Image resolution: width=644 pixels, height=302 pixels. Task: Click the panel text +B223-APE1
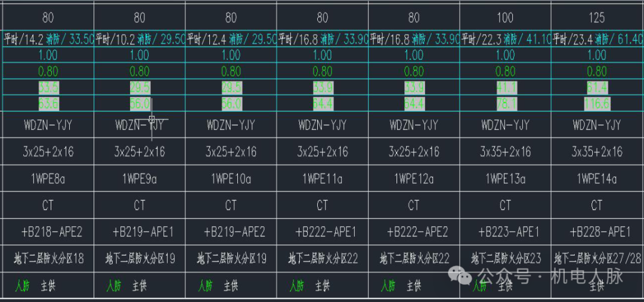pos(505,232)
